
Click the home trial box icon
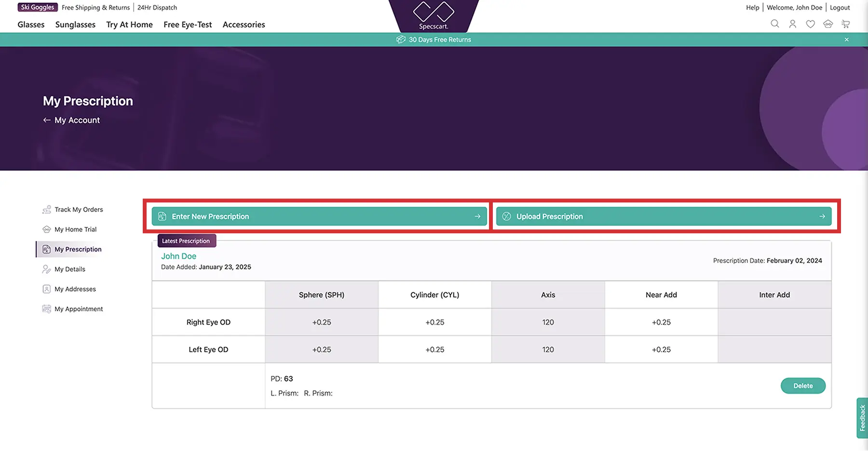tap(828, 24)
